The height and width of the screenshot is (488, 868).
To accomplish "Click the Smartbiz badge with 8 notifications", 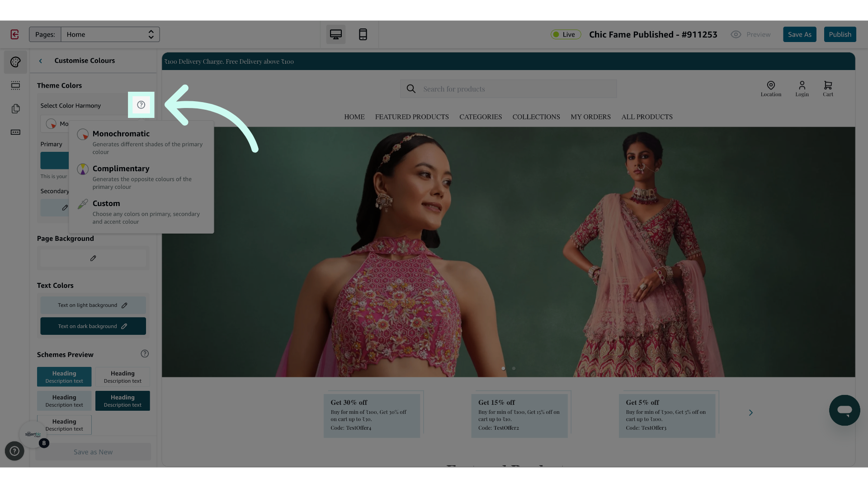I will pyautogui.click(x=33, y=435).
